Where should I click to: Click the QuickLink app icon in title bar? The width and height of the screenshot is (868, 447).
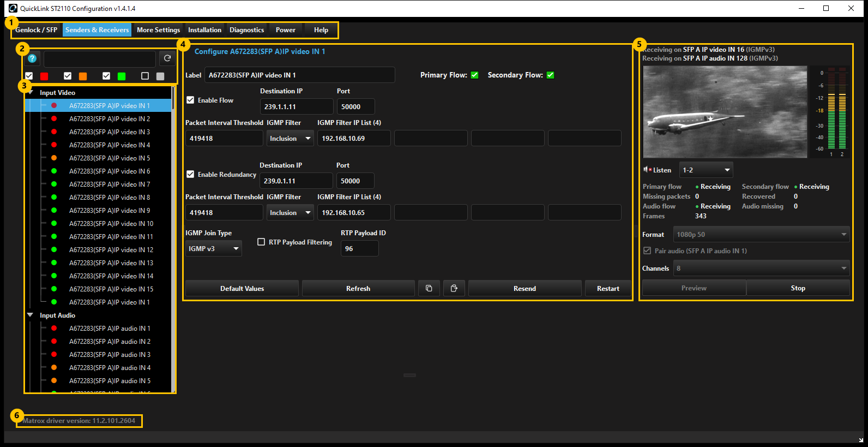[13, 8]
